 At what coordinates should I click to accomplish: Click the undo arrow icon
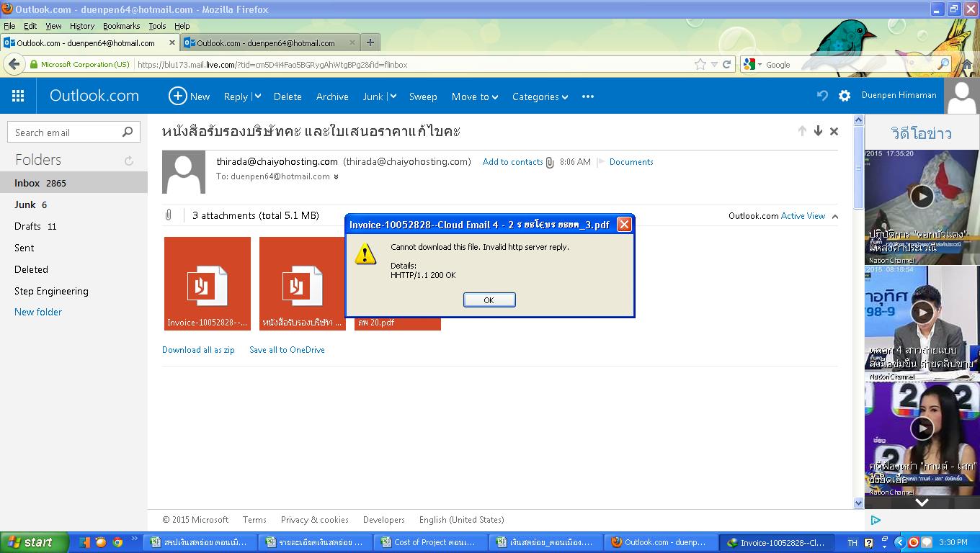pos(822,95)
